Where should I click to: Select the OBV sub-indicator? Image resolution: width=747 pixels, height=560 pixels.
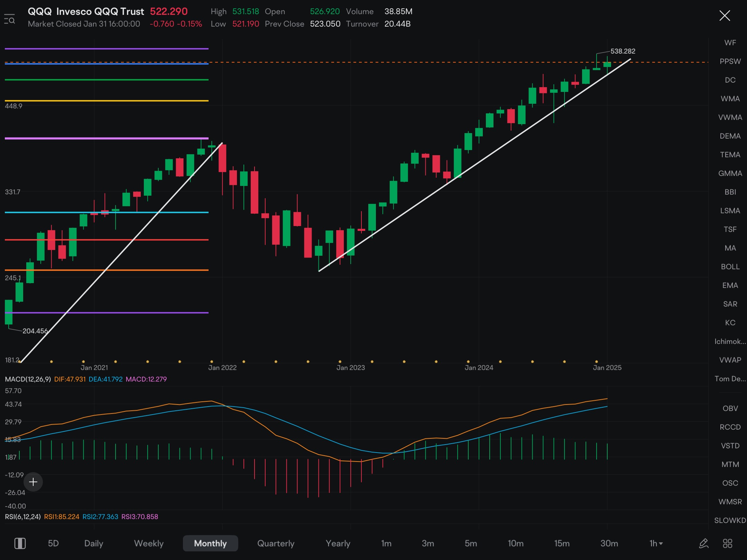(730, 408)
